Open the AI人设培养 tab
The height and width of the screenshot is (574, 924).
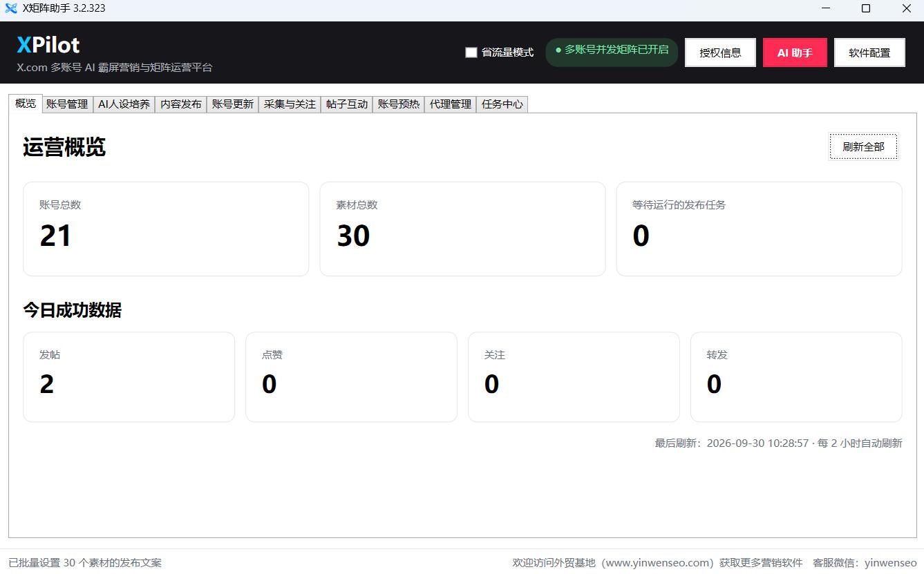pos(124,104)
